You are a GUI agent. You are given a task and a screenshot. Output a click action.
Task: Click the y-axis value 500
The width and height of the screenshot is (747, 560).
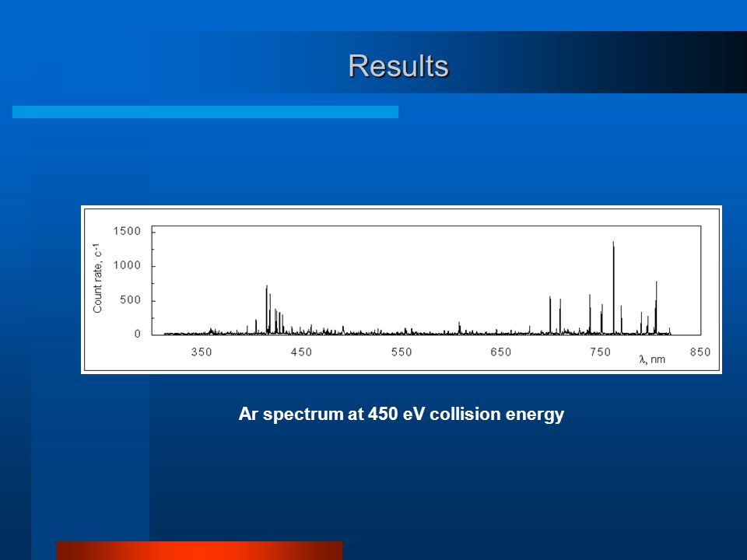click(x=131, y=300)
